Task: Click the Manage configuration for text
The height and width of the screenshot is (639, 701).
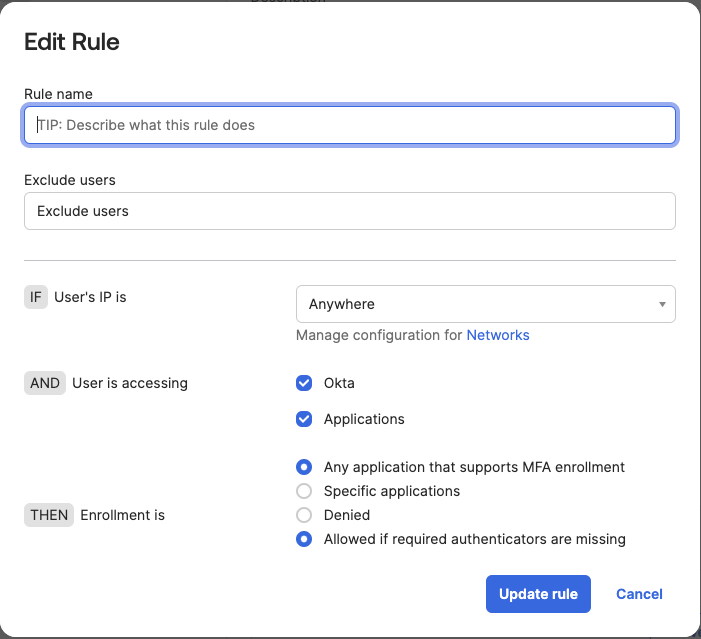Action: pos(379,335)
